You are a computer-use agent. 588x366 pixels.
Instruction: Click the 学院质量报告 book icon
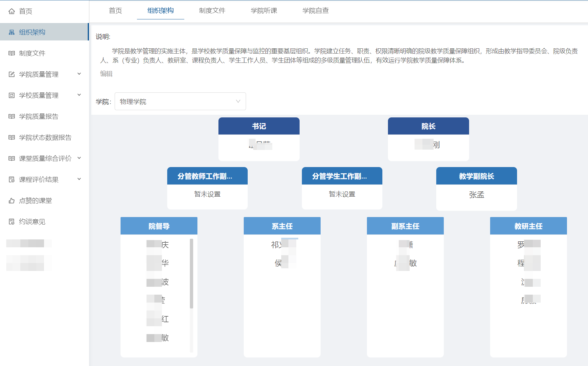[11, 116]
